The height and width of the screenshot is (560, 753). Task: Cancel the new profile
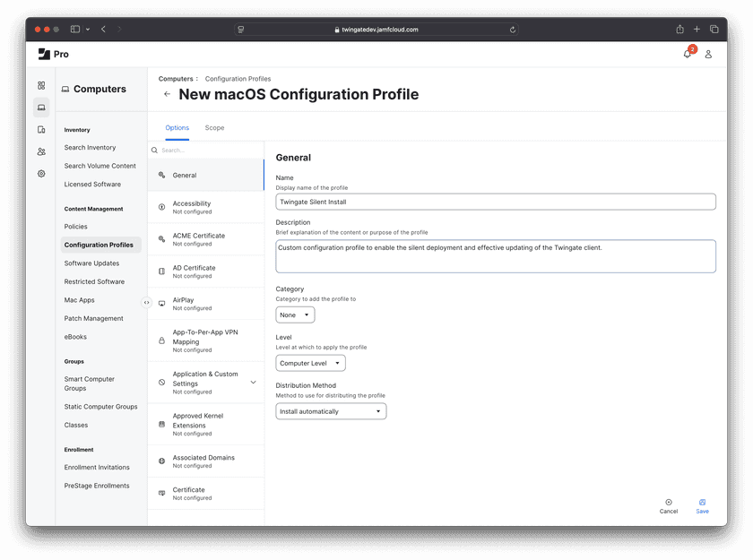[x=669, y=506]
